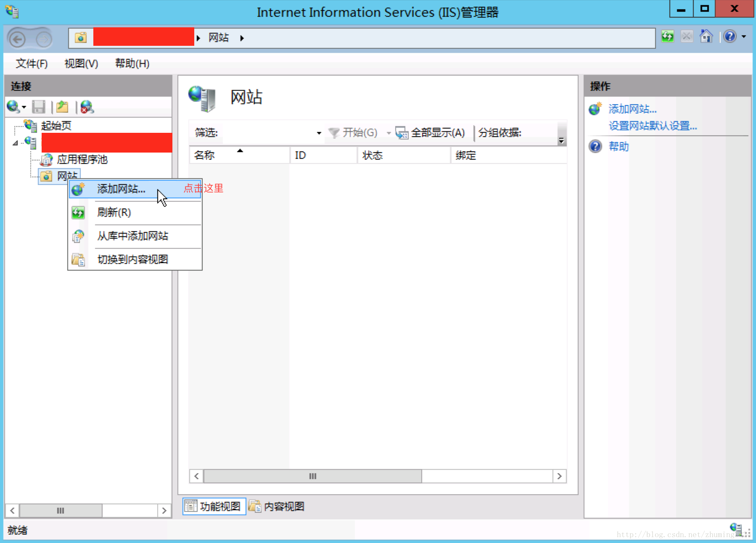The image size is (756, 543).
Task: Open the help question mark icon in toolbar
Action: pos(730,37)
